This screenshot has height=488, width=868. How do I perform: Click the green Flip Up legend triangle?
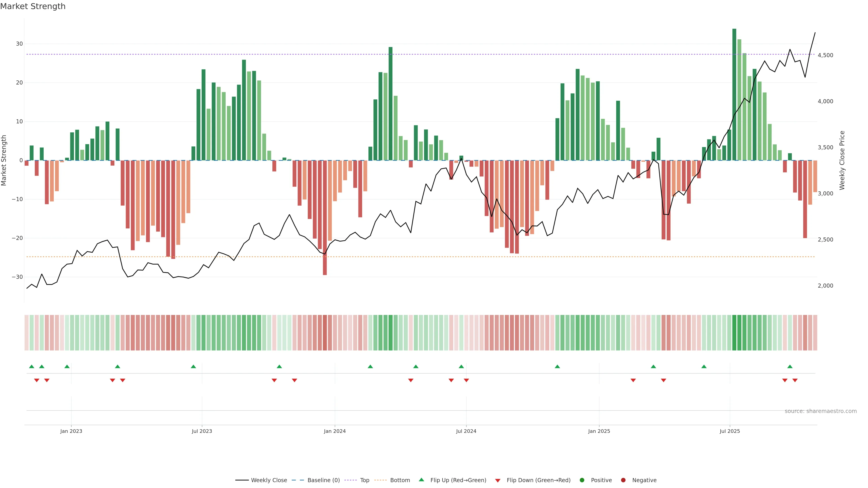click(x=421, y=480)
